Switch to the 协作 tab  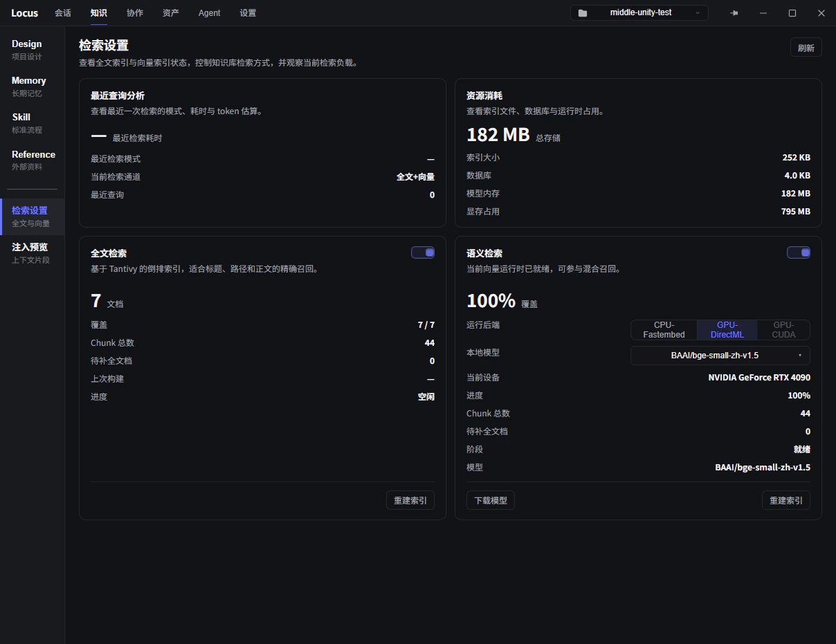pos(135,13)
